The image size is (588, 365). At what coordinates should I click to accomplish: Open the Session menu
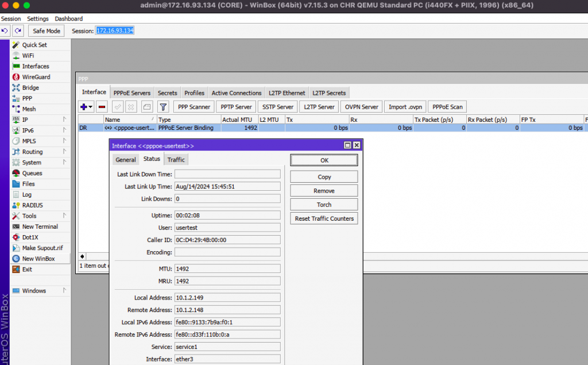point(10,18)
